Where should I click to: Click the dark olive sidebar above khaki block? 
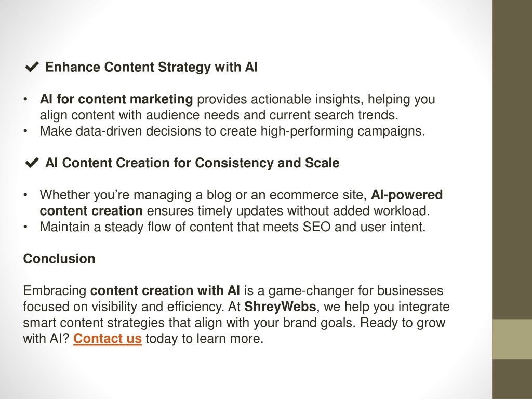(512, 159)
